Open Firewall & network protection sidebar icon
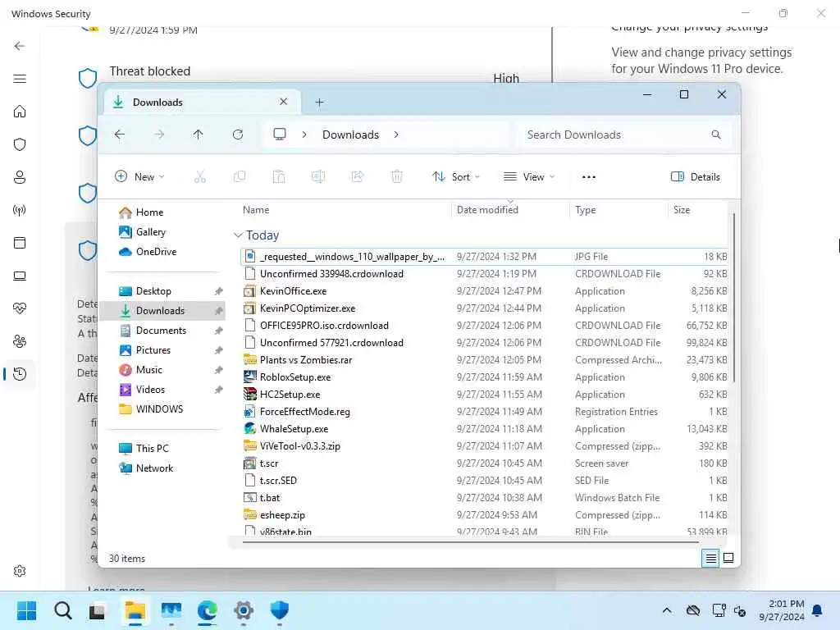Screen dimensions: 840x630 tap(20, 210)
